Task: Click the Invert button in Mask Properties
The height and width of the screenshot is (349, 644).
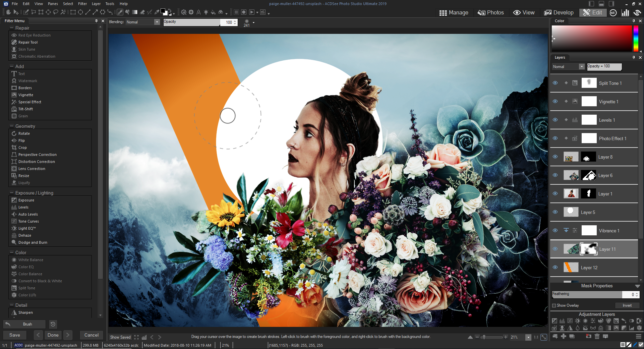Action: [x=628, y=305]
